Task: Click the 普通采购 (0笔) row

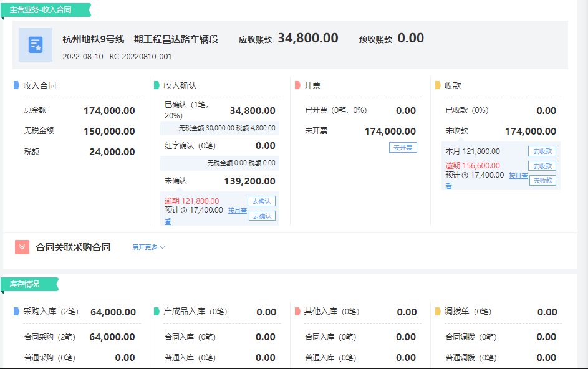Action: 79,358
